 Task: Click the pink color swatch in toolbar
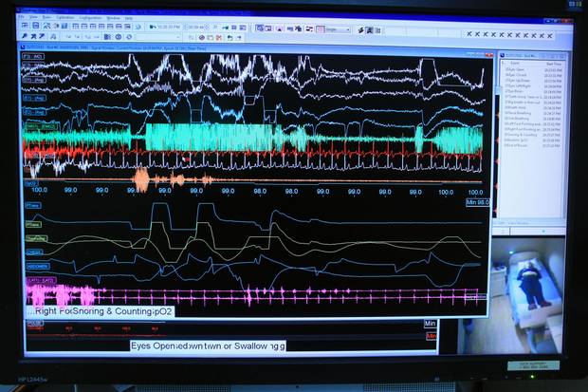pyautogui.click(x=321, y=28)
